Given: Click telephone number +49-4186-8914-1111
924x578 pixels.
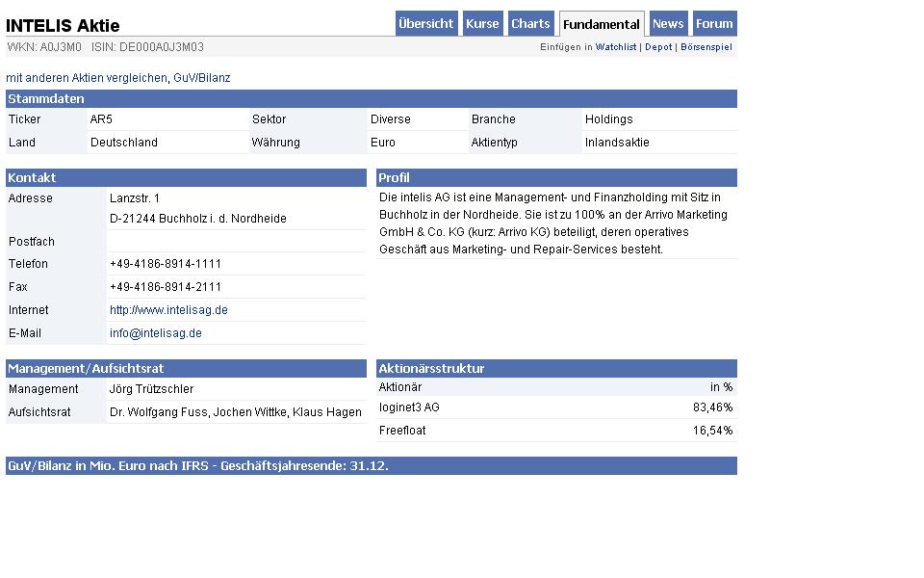Looking at the screenshot, I should pos(166,264).
